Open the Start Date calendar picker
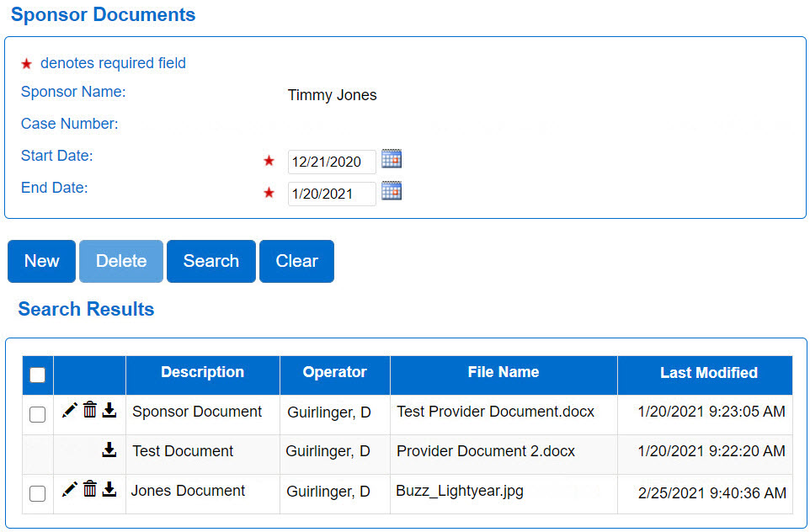The height and width of the screenshot is (532, 810). tap(392, 158)
